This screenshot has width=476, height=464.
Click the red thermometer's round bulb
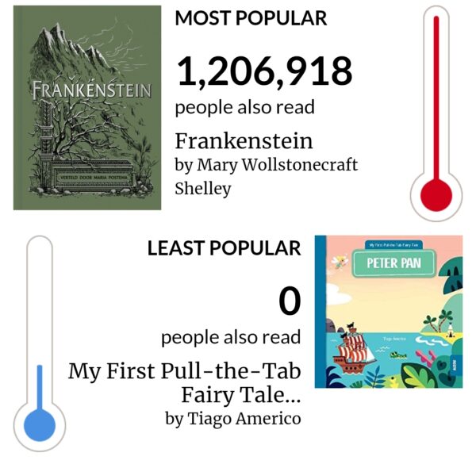tap(436, 195)
